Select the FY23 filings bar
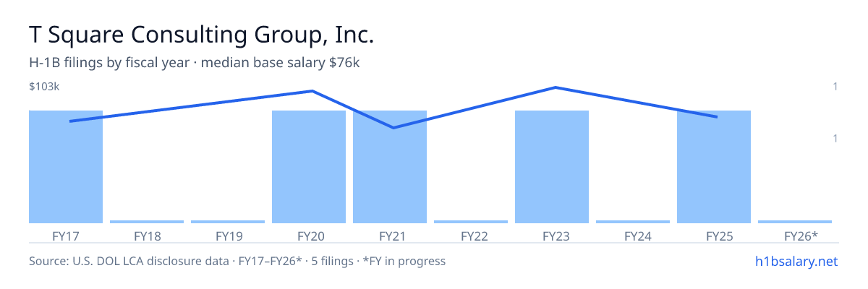868x289 pixels. [x=552, y=167]
